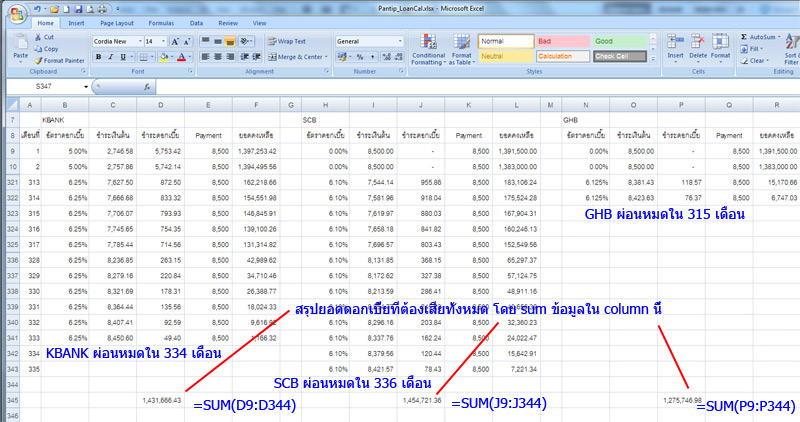The width and height of the screenshot is (800, 422).
Task: Toggle Bold formatting
Action: click(x=98, y=57)
